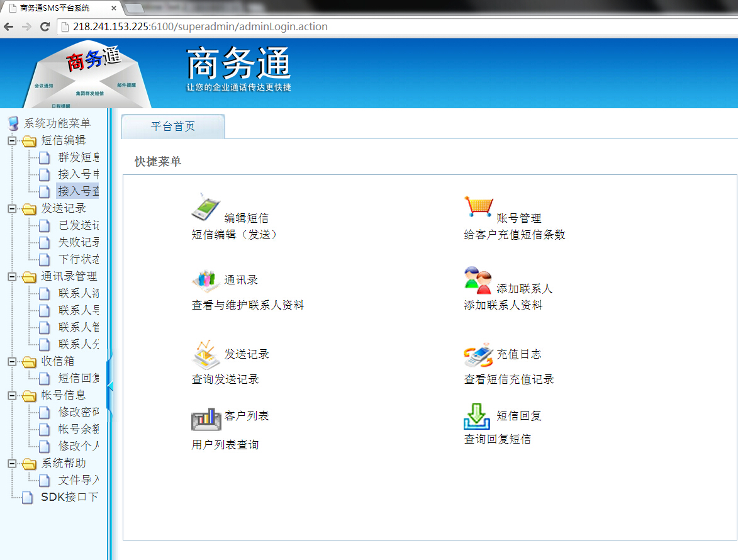This screenshot has height=560, width=738.
Task: Click the page icon beside 文件导入
Action: [x=45, y=481]
